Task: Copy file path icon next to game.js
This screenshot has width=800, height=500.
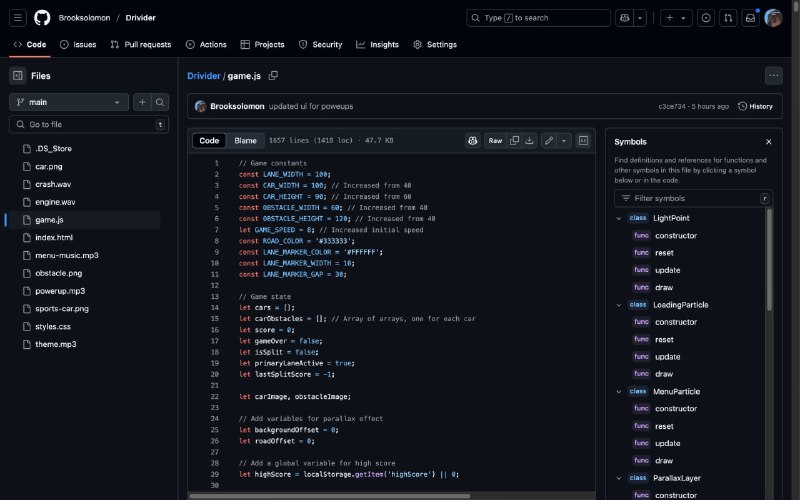Action: click(x=273, y=76)
